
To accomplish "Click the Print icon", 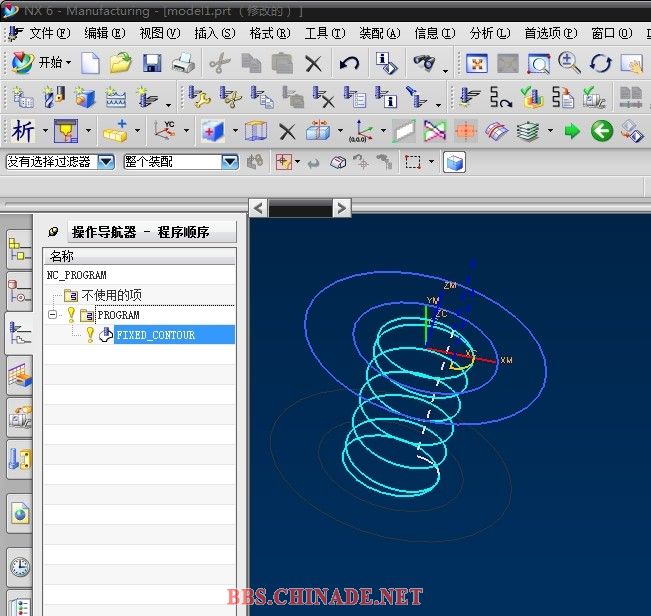I will click(183, 64).
